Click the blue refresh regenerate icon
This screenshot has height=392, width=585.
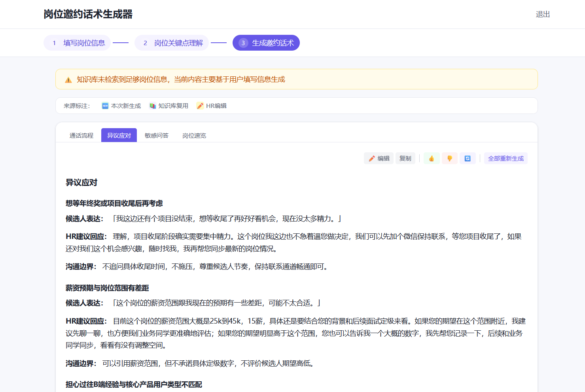468,158
